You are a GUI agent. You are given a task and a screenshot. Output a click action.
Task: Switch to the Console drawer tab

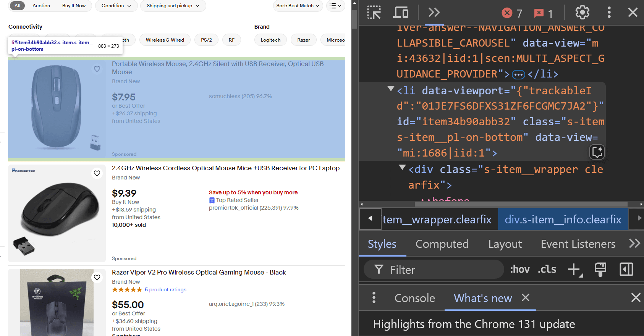coord(415,298)
